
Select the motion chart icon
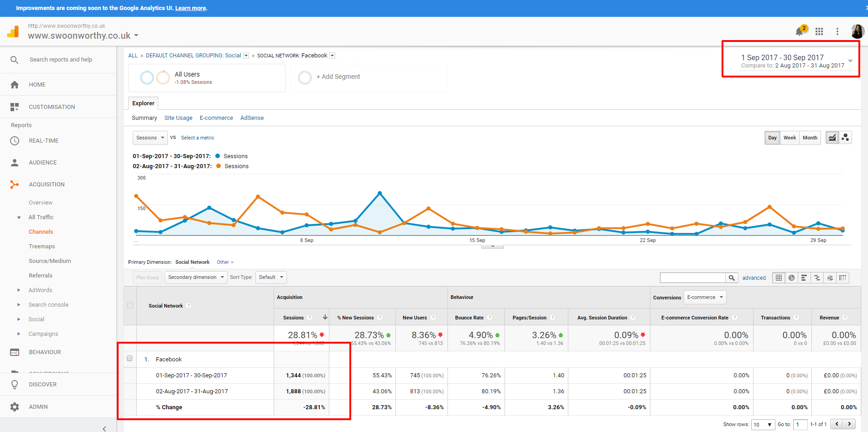(845, 138)
